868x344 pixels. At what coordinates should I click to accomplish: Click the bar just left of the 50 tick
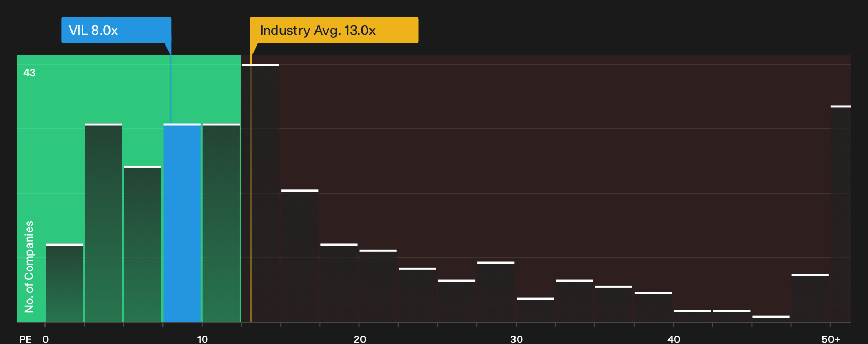[x=810, y=298]
